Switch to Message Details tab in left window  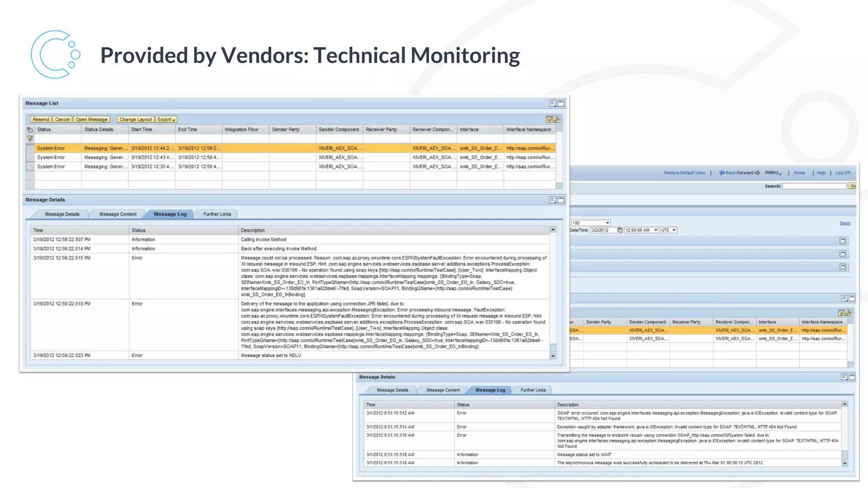pos(62,214)
